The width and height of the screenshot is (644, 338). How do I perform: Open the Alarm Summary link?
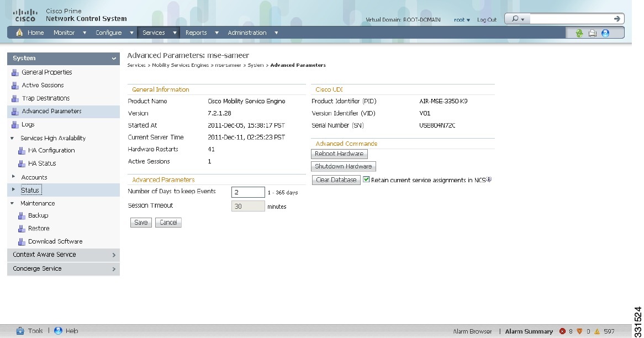(x=529, y=331)
